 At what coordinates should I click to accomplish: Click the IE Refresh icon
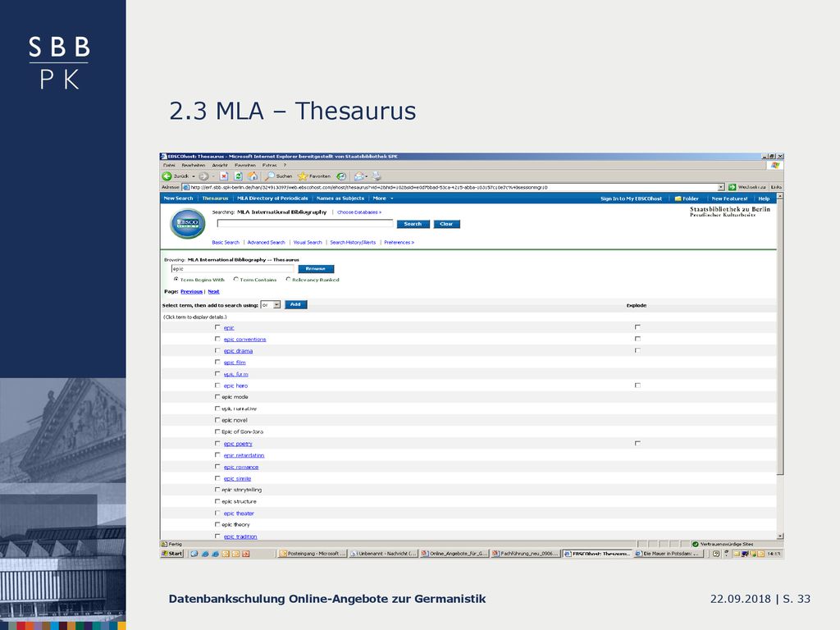[239, 176]
